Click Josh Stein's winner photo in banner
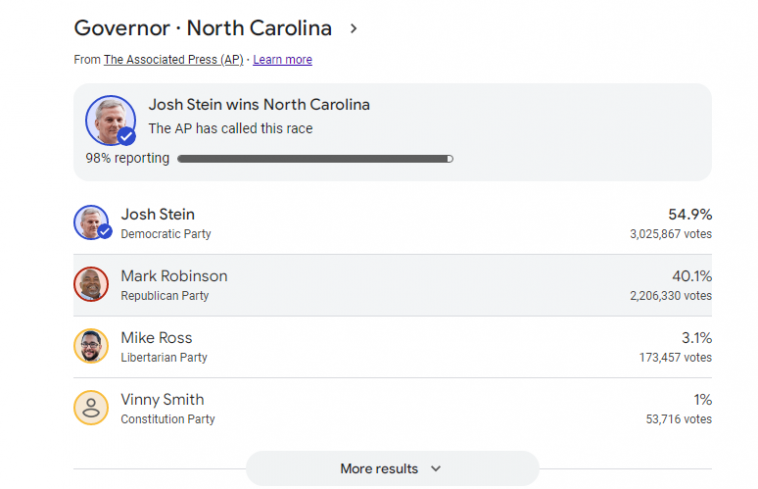This screenshot has width=758, height=489. (109, 120)
